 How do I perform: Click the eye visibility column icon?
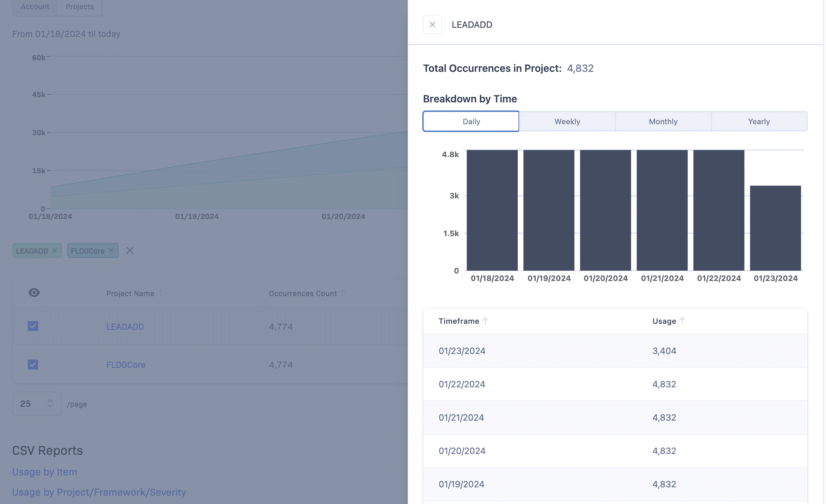[34, 293]
